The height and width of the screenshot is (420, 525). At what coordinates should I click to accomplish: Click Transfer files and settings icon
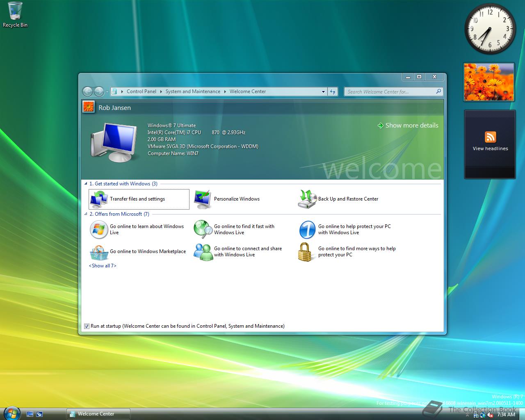click(99, 199)
